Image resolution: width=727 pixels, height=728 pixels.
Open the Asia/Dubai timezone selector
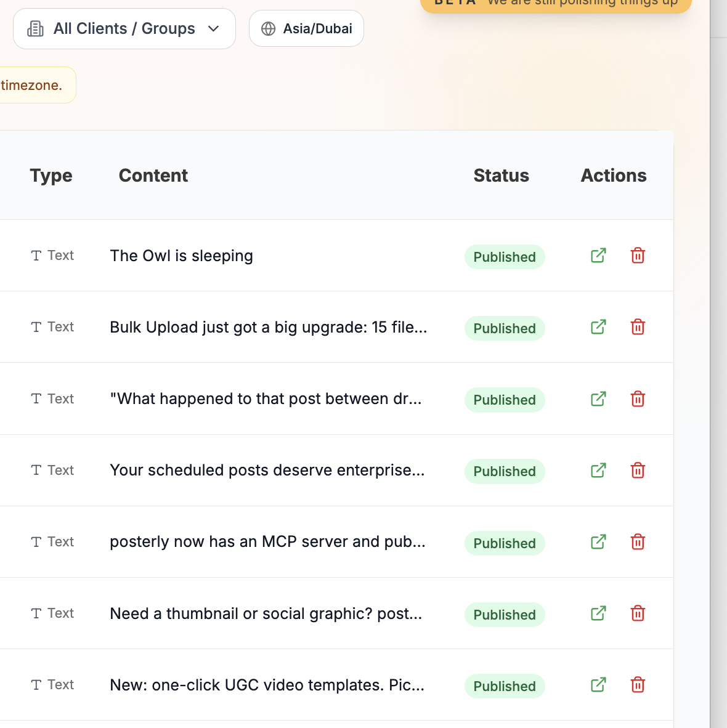tap(306, 28)
